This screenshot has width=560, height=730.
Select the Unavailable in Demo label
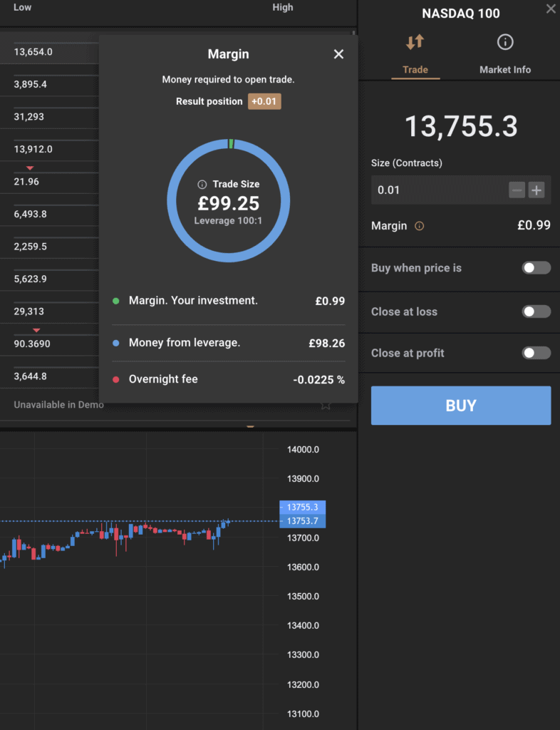pos(59,405)
